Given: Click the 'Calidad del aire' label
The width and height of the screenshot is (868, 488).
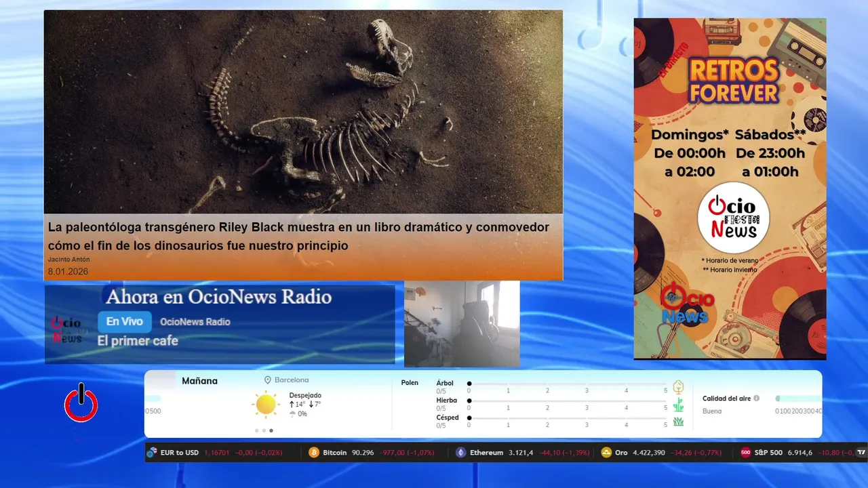Looking at the screenshot, I should (727, 399).
